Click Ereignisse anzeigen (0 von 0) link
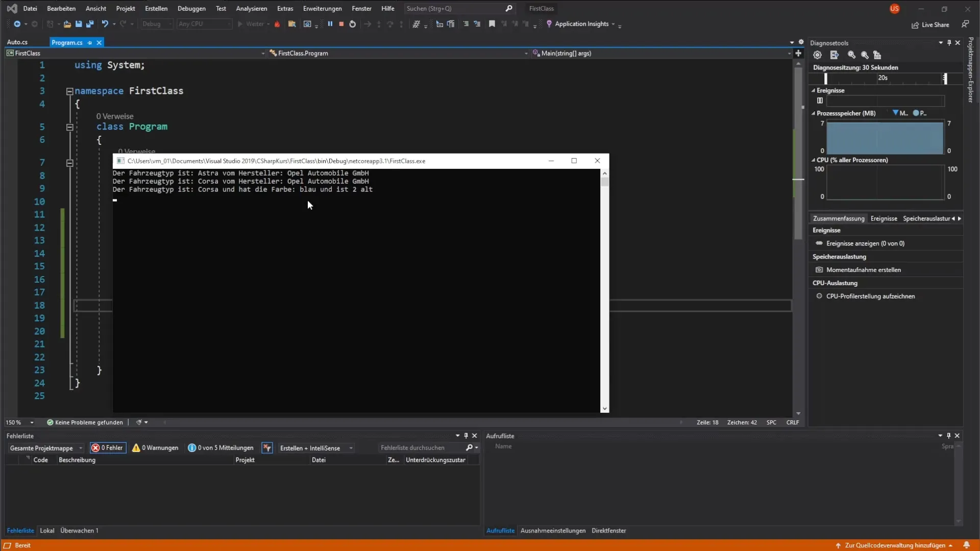Viewport: 980px width, 551px height. coord(865,243)
